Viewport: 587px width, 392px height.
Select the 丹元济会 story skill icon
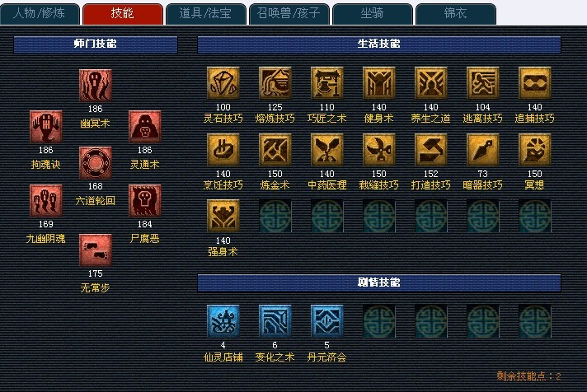[x=326, y=321]
